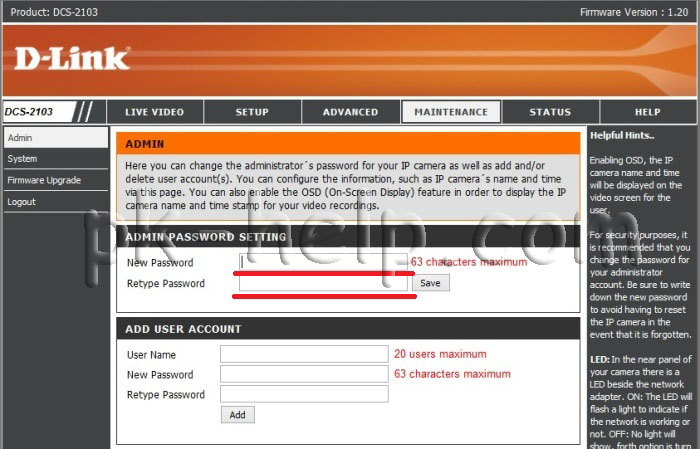
Task: Focus the admin New Password field
Action: click(323, 262)
